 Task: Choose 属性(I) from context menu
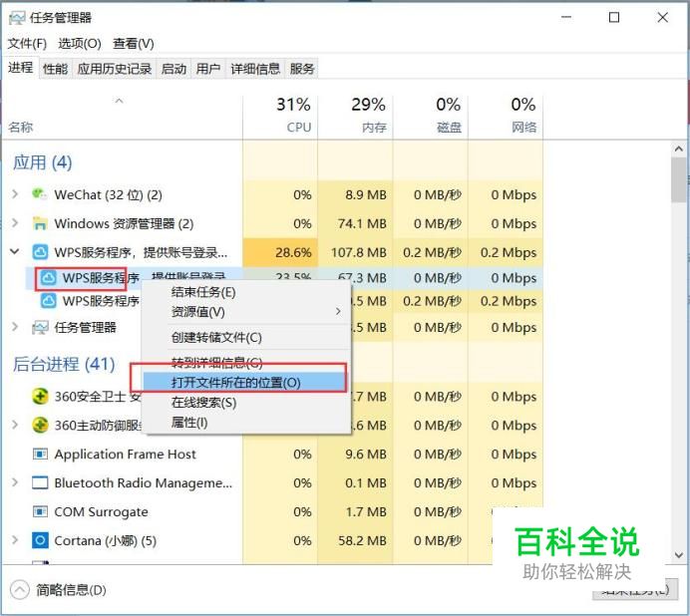click(x=247, y=423)
